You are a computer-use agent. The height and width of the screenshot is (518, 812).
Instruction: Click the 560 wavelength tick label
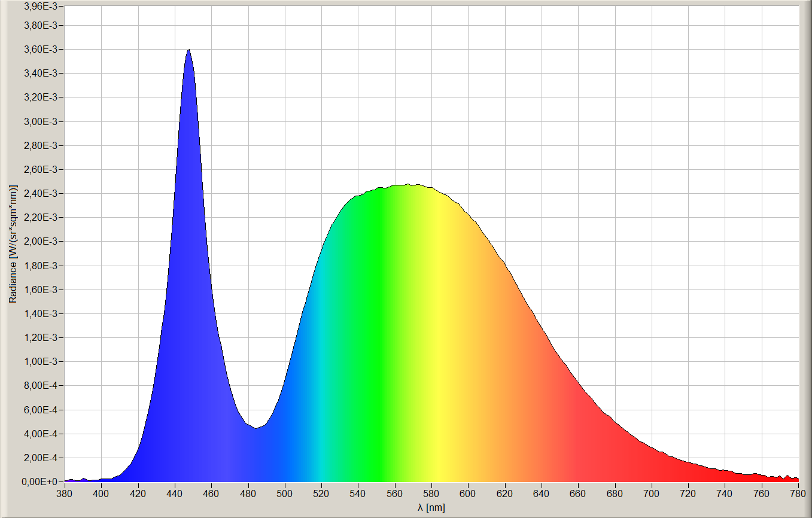[395, 493]
